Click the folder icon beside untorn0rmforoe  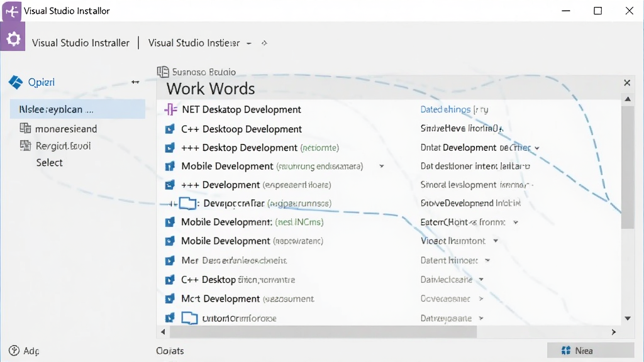tap(189, 318)
